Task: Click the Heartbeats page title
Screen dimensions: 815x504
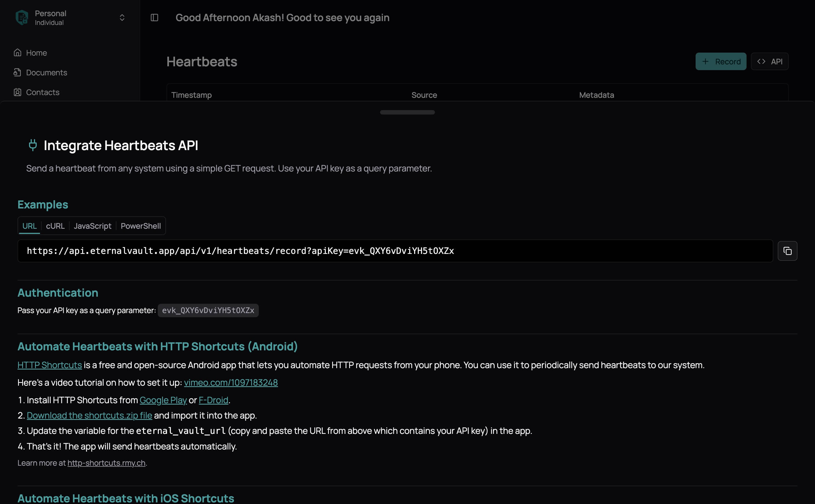Action: 202,62
